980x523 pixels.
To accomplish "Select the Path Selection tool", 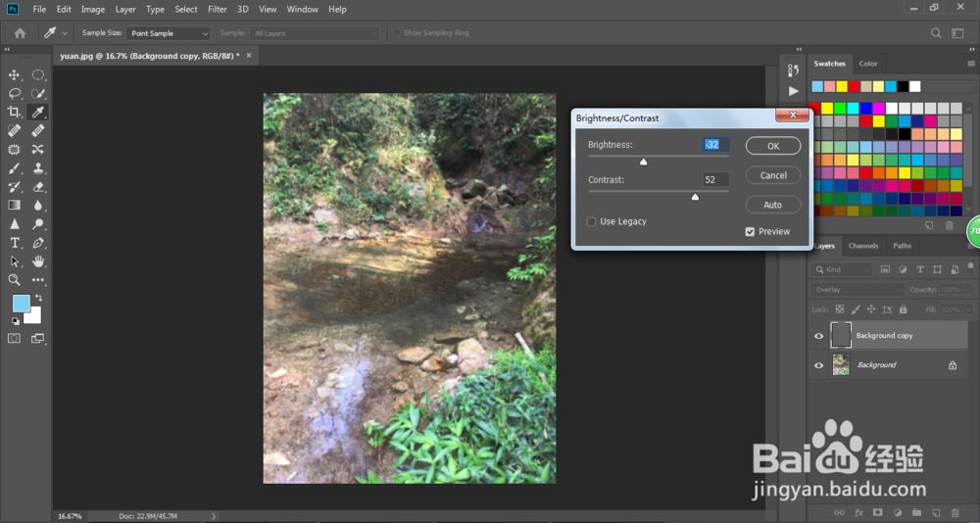I will [x=14, y=261].
